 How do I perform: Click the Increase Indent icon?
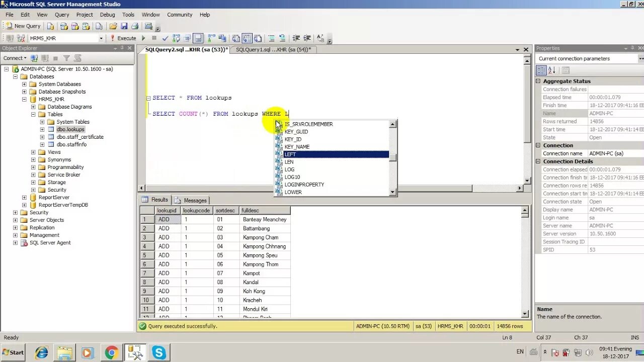click(307, 38)
